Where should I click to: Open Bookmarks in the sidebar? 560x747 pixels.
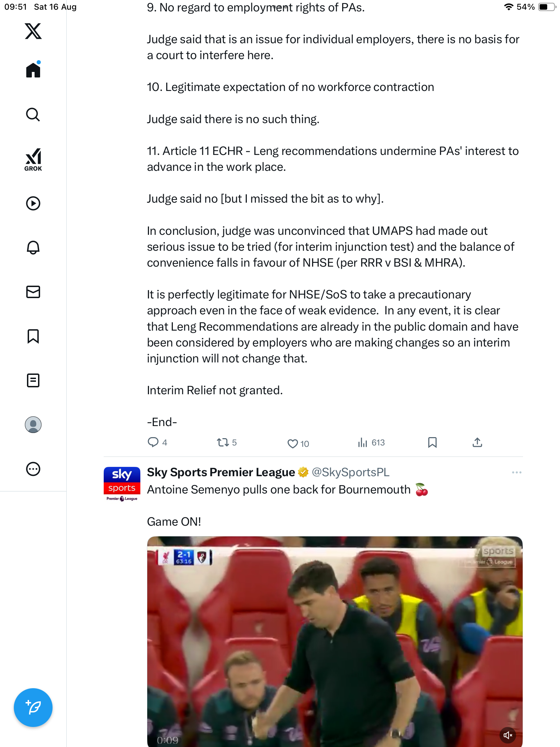(x=33, y=336)
